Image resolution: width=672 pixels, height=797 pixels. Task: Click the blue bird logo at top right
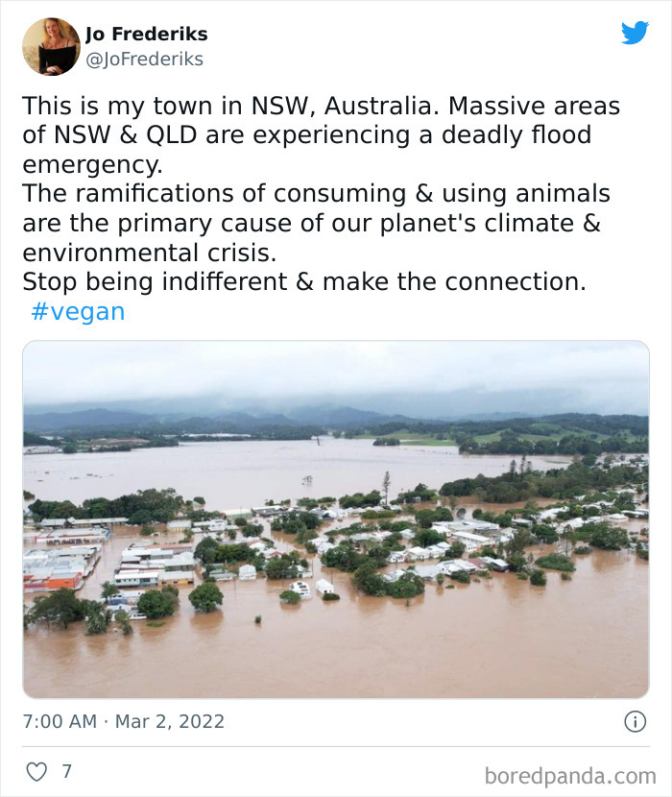(635, 32)
